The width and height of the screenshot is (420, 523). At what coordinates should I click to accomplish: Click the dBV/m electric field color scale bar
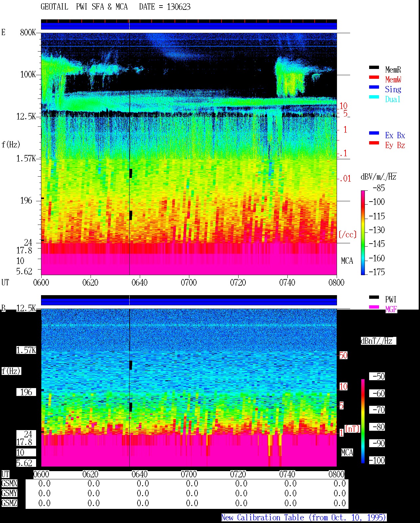[x=363, y=232]
